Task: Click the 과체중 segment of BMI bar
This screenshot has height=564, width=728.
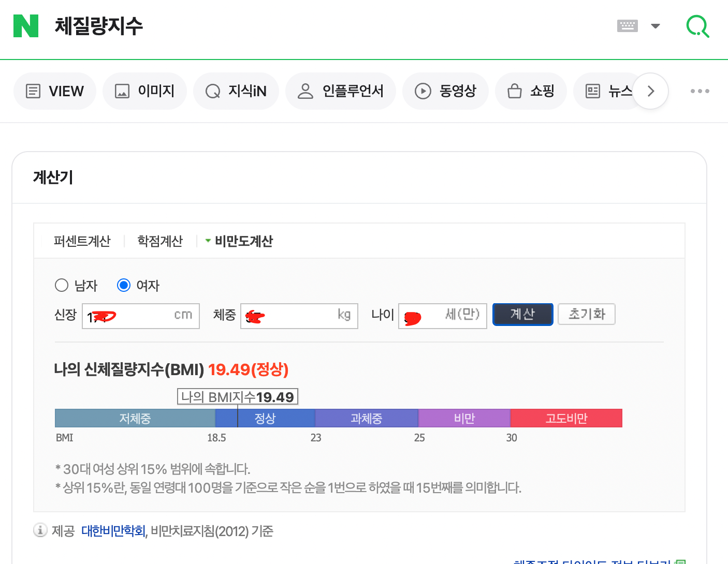Action: point(367,418)
